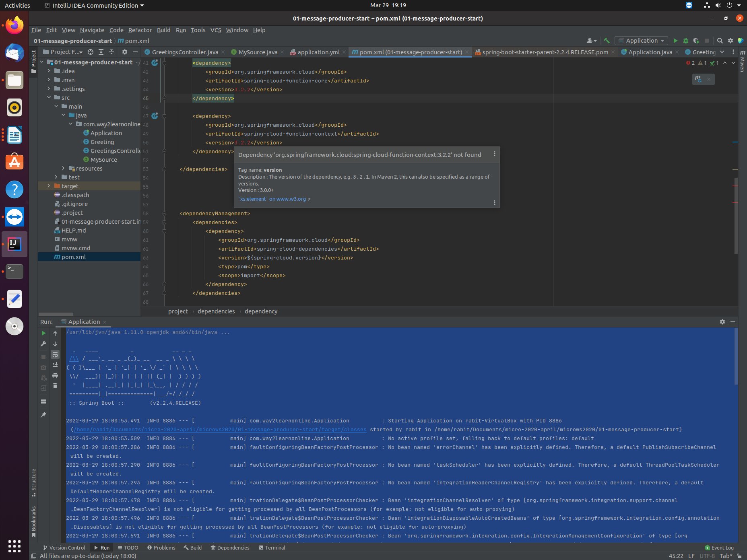Open Run panel settings gear
Screen dimensions: 747x560
coord(722,322)
